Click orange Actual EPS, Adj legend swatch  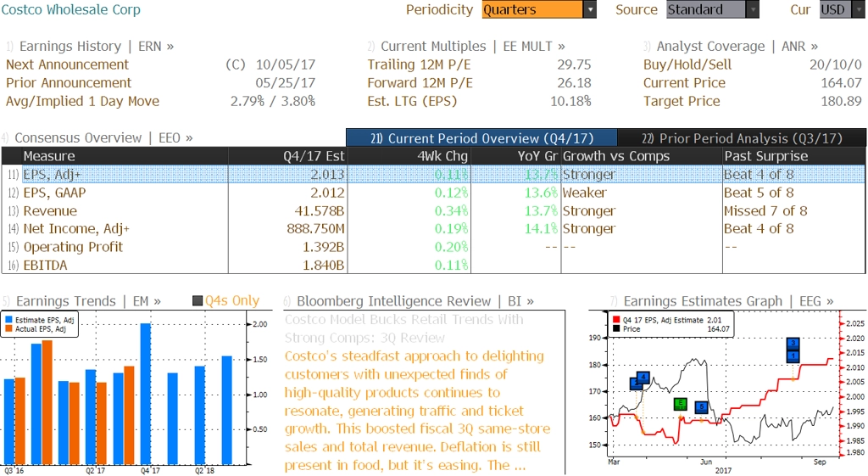[8, 328]
